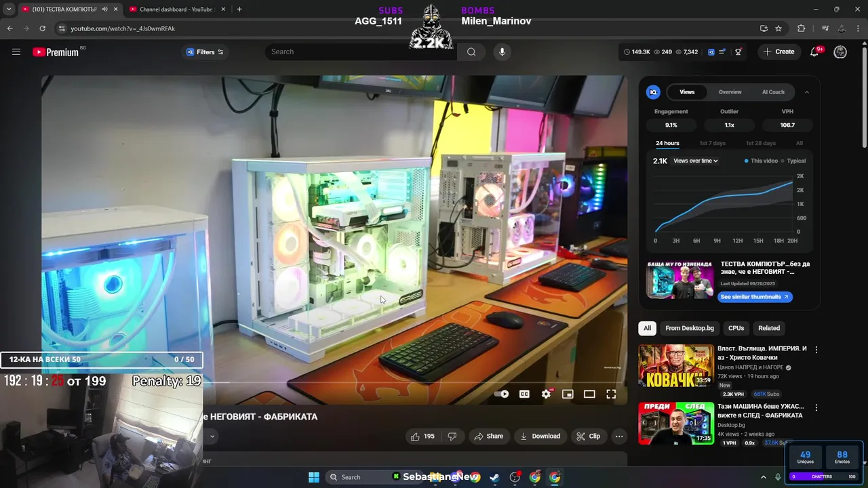The height and width of the screenshot is (488, 868).
Task: Enable miniplayer mode
Action: (x=568, y=394)
